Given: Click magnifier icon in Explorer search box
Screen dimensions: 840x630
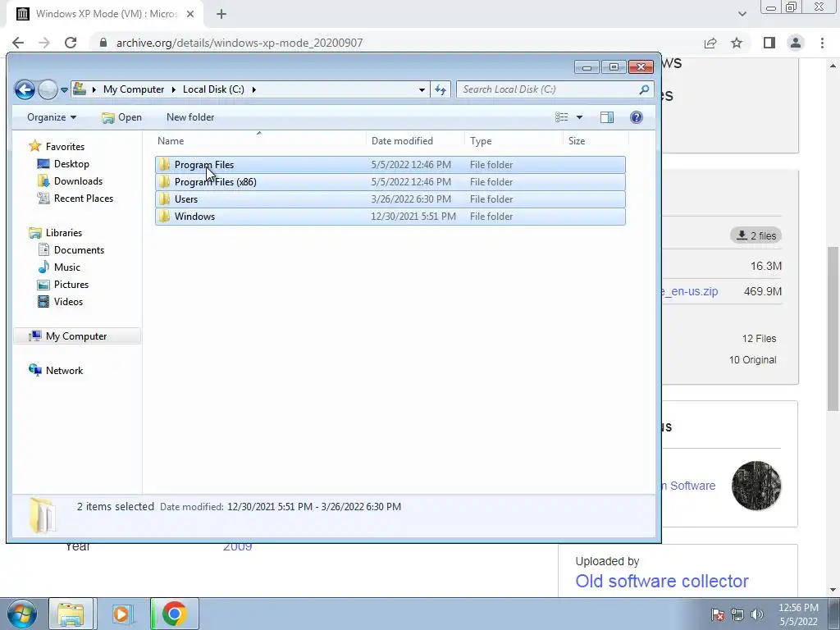Looking at the screenshot, I should coord(645,89).
